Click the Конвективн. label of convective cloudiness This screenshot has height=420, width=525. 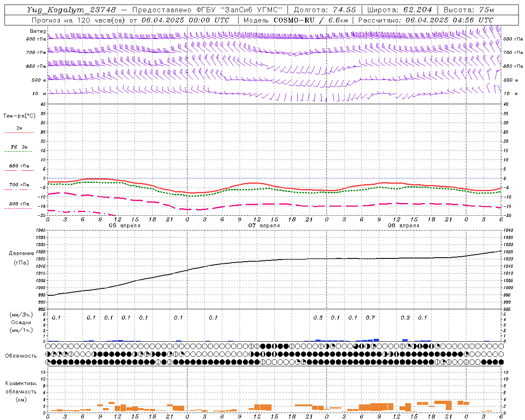tap(21, 383)
